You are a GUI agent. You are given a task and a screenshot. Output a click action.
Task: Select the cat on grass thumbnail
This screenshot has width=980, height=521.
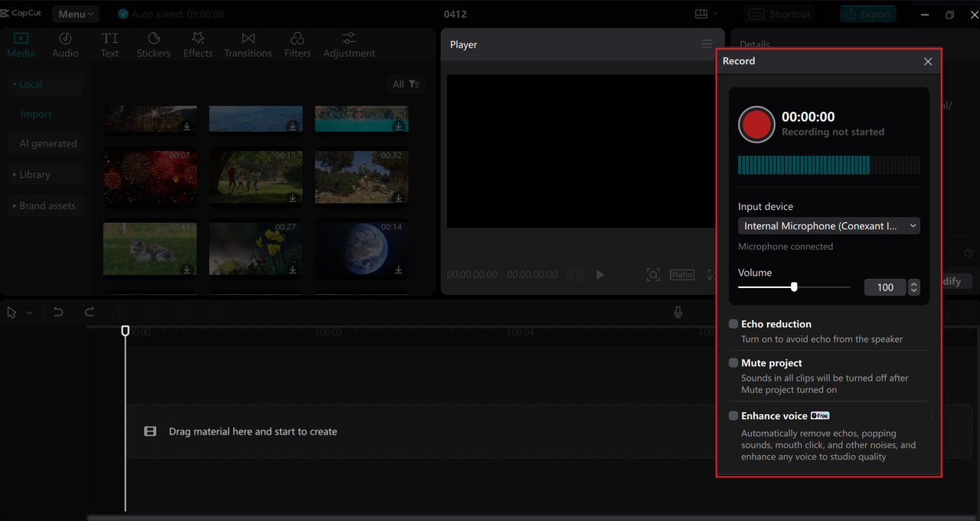pos(150,248)
